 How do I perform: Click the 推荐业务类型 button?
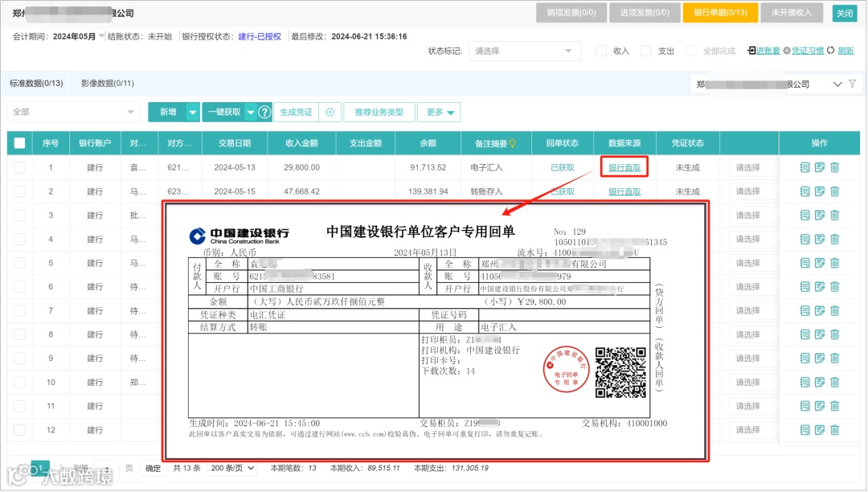379,113
